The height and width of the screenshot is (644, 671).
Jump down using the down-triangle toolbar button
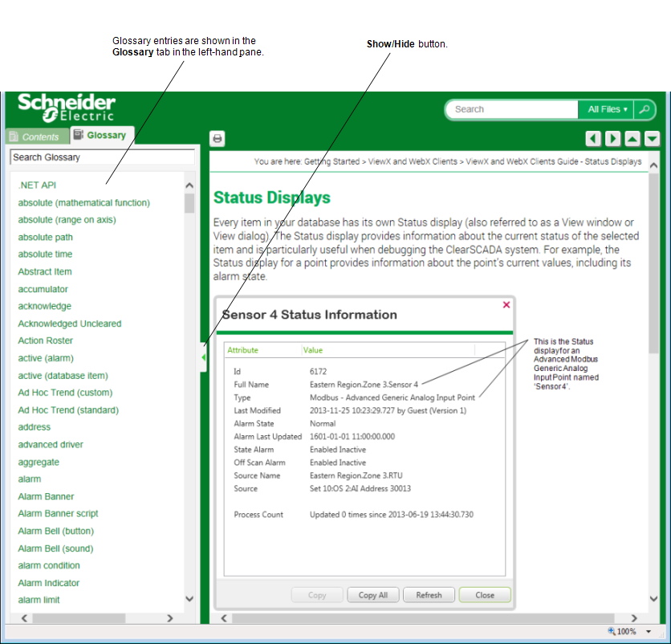653,139
